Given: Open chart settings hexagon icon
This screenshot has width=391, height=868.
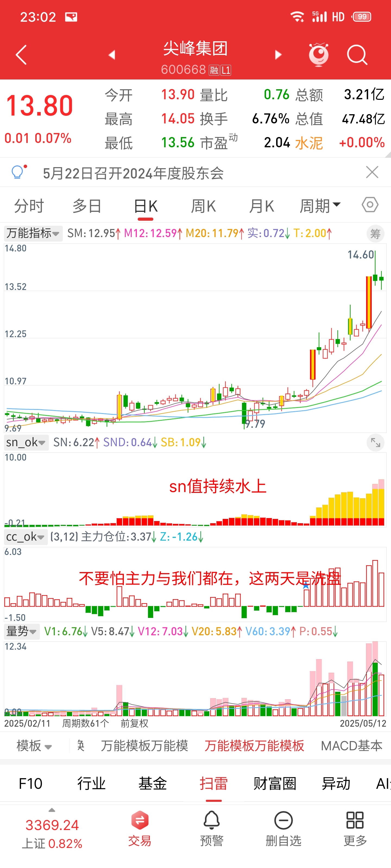Looking at the screenshot, I should 370,205.
